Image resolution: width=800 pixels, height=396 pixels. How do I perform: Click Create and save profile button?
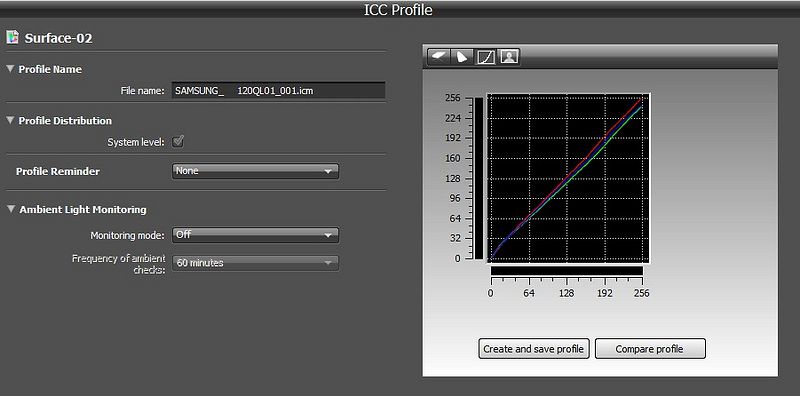(534, 349)
